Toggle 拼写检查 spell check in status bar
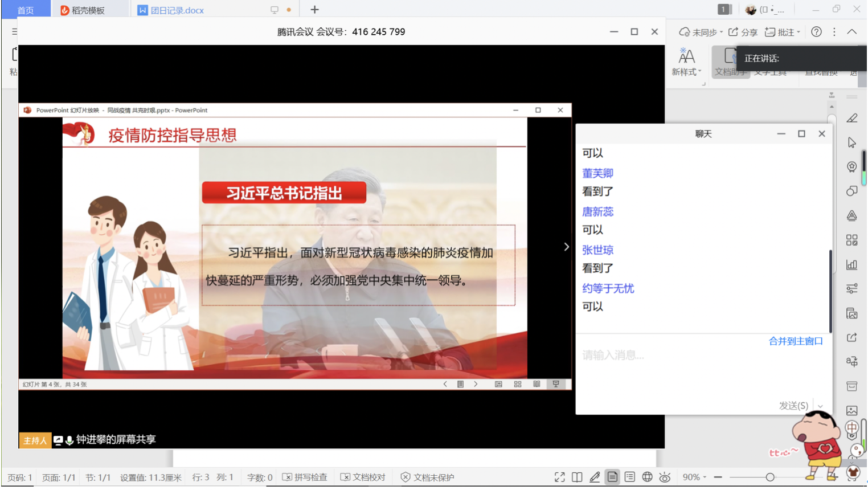 coord(305,477)
